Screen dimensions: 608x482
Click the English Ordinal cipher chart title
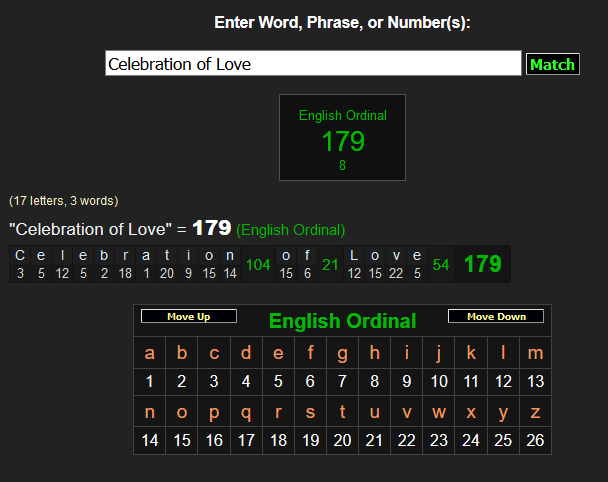tap(342, 321)
